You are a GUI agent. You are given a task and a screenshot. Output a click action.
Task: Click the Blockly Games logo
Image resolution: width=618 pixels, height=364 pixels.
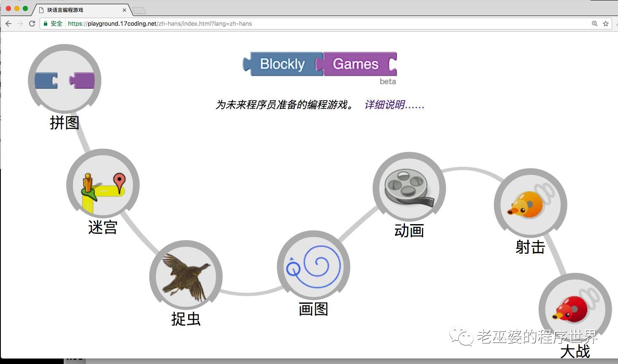[320, 64]
